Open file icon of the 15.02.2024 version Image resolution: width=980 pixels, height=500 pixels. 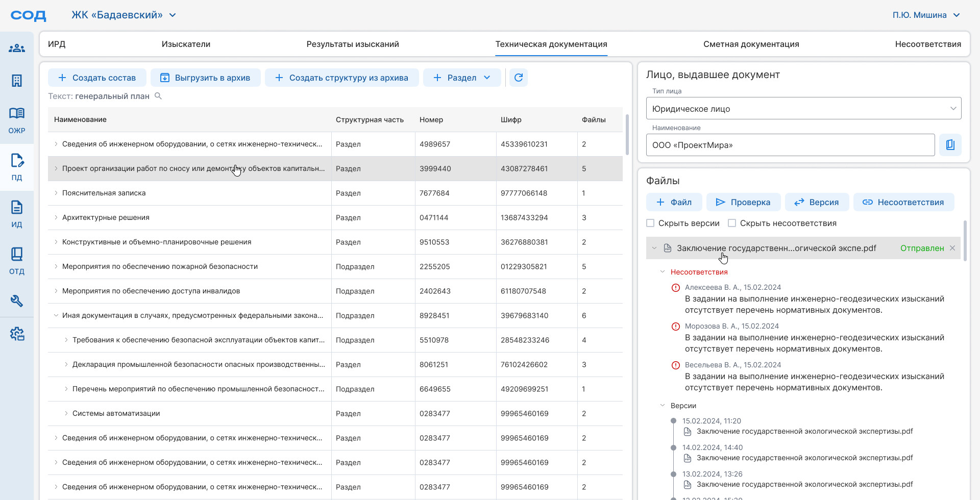(x=688, y=432)
